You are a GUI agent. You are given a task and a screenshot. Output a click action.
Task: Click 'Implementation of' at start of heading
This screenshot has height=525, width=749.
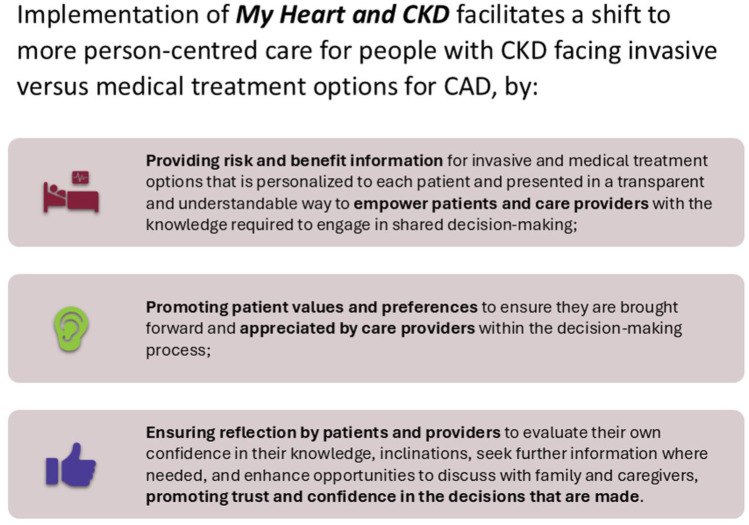(x=123, y=14)
